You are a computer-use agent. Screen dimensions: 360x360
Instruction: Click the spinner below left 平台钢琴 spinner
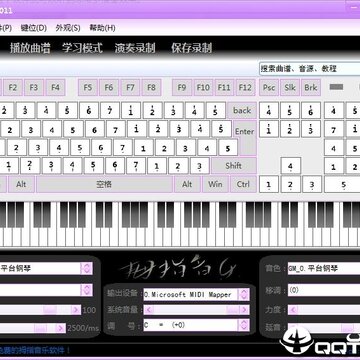tap(87, 290)
